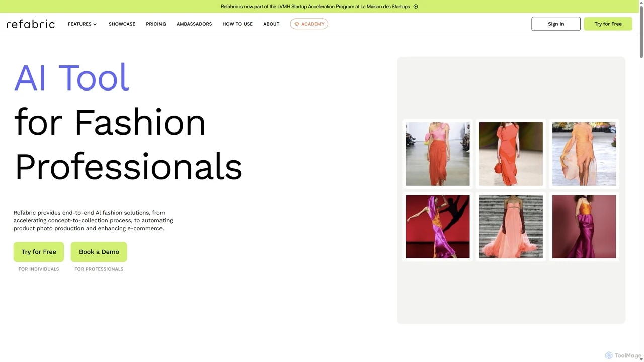Open the purple satin dancer on red image
Image resolution: width=644 pixels, height=362 pixels.
[x=438, y=227]
